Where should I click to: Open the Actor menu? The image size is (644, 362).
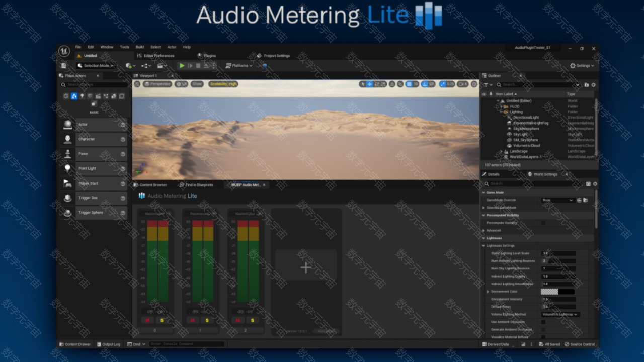pos(172,47)
